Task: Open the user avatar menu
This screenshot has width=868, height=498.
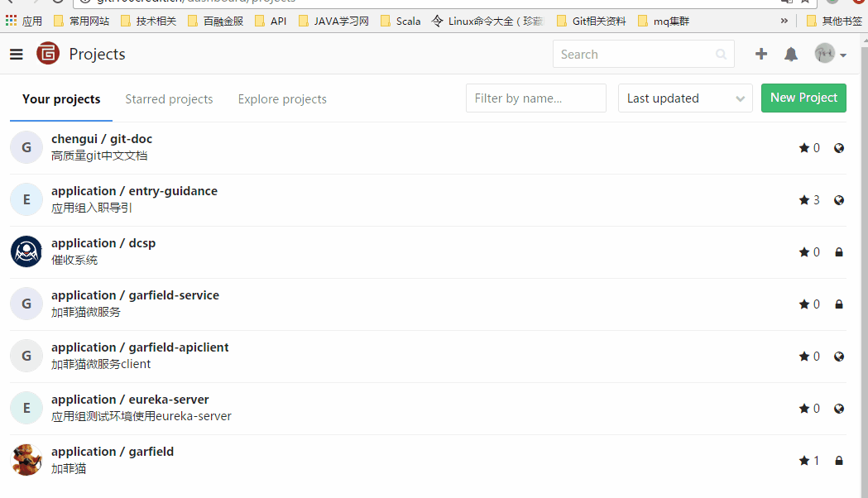Action: [831, 54]
